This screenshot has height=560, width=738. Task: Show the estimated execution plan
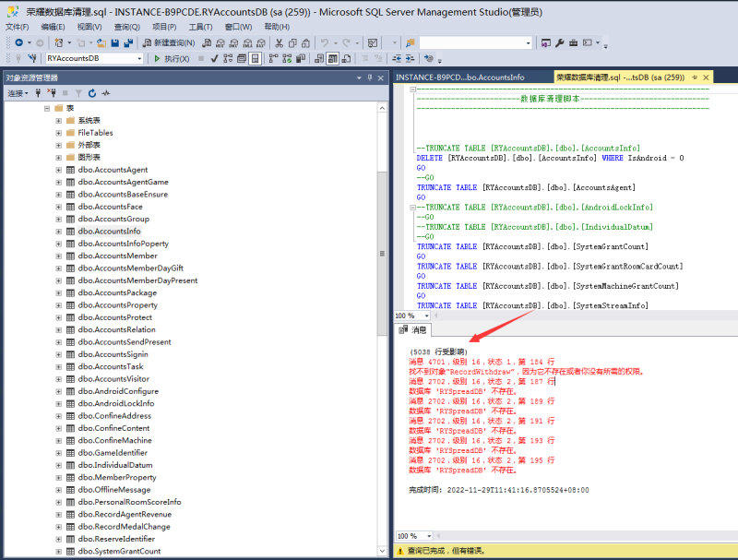228,58
